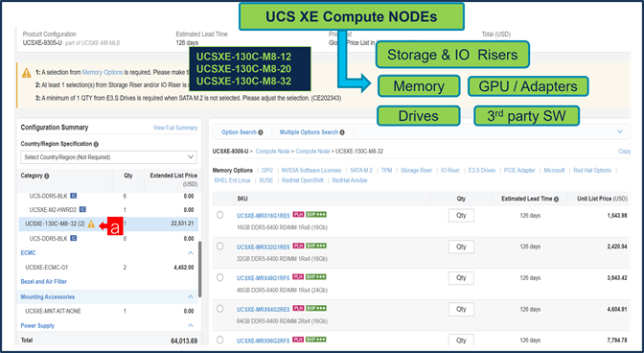Viewport: 644px width, 353px height.
Task: Click the SVP badge on the UCSXE-MRX96G2RF5 row
Action: coord(316,340)
